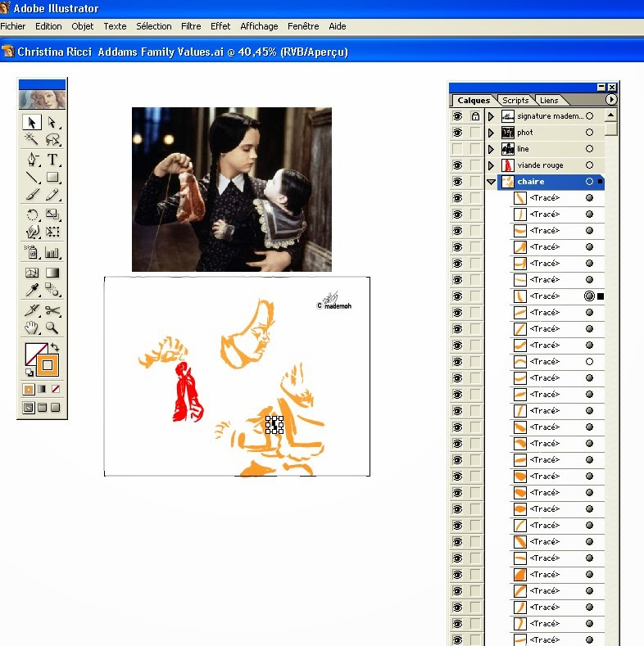Viewport: 644px width, 646px height.
Task: Switch to Full Screen with Menu Bar
Action: click(42, 408)
